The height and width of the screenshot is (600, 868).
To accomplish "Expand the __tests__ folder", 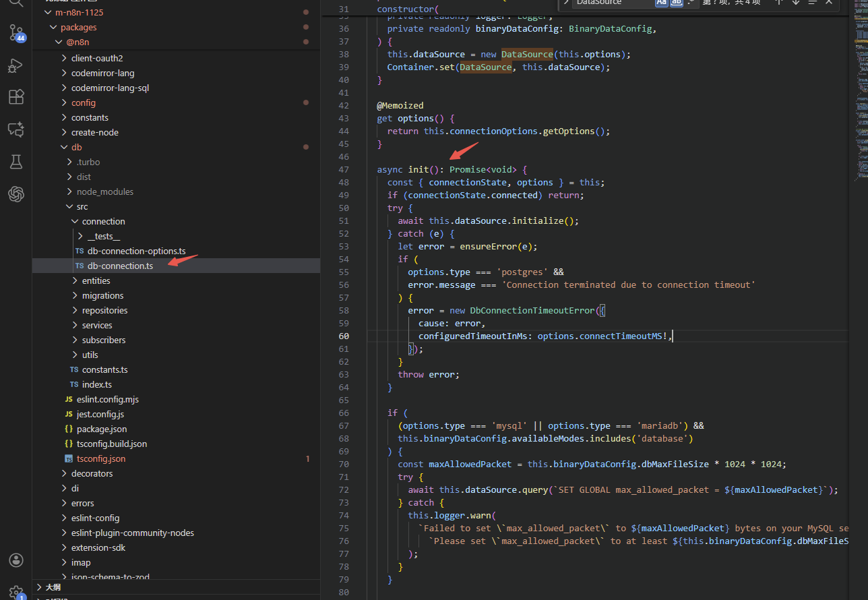I will pyautogui.click(x=80, y=236).
